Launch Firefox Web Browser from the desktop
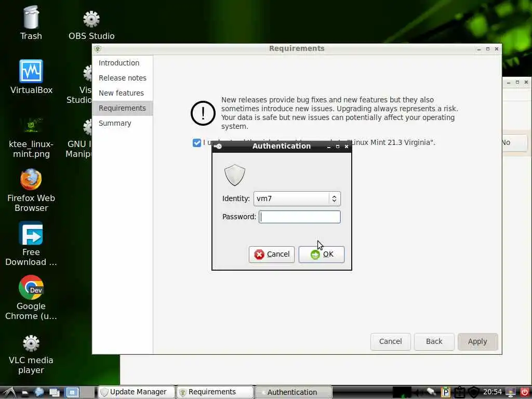Screen dimensions: 532x399 click(x=31, y=179)
